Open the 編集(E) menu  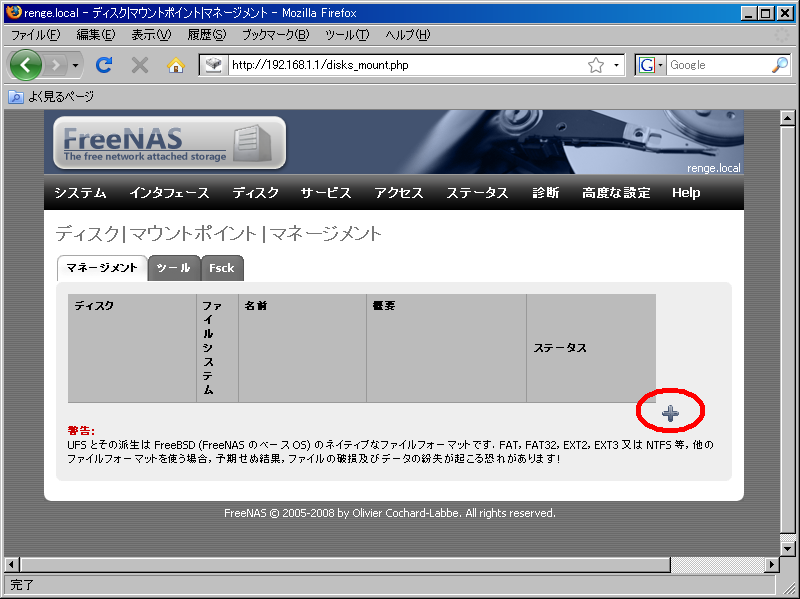point(95,35)
